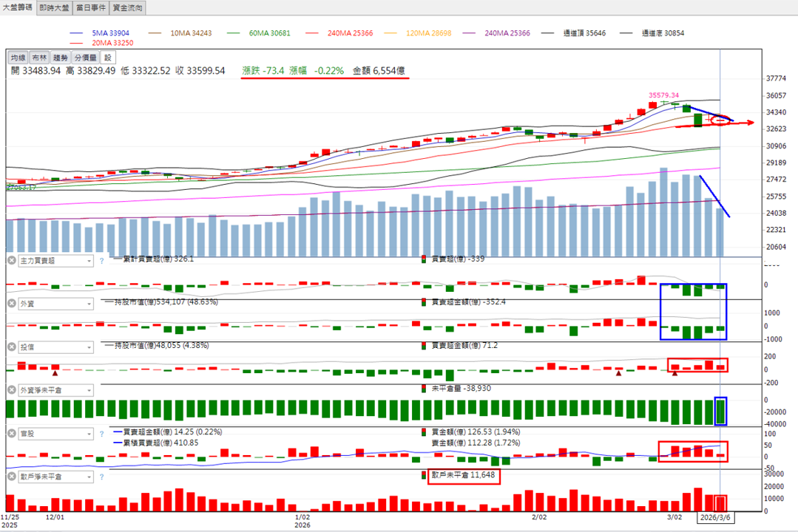The image size is (798, 532).
Task: Close the 外資 indicator panel
Action: tap(12, 304)
